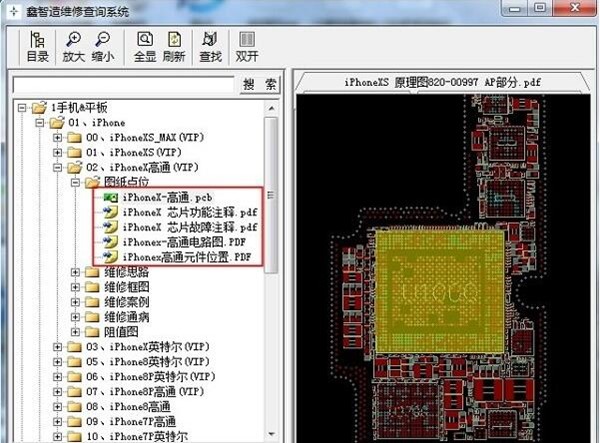Collapse the 图纸点位 folder
This screenshot has width=600, height=443.
point(76,182)
